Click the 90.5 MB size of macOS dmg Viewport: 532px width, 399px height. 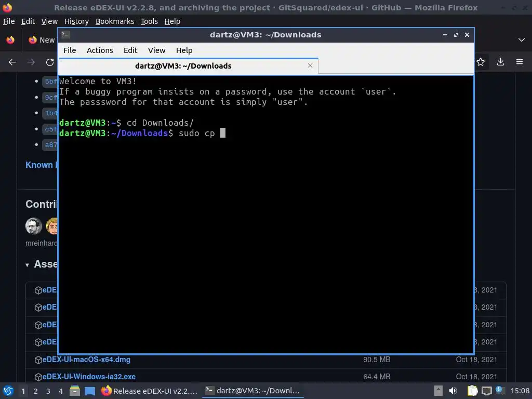point(377,360)
